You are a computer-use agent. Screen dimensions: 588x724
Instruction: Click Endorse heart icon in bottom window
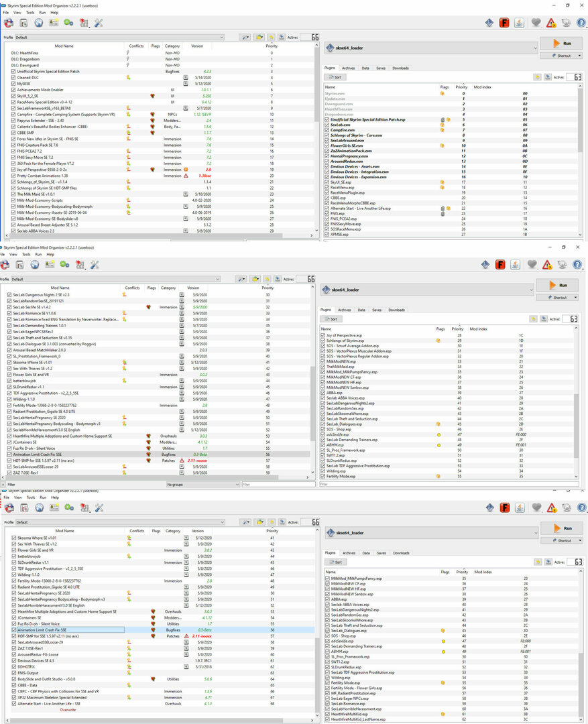click(536, 507)
